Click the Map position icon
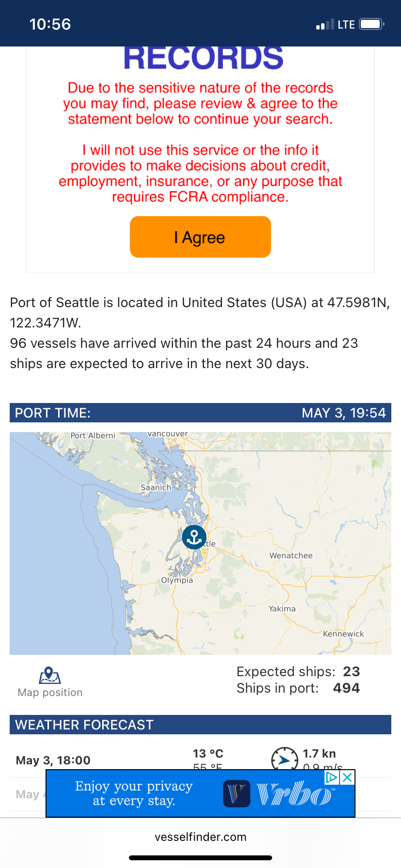 coord(50,675)
